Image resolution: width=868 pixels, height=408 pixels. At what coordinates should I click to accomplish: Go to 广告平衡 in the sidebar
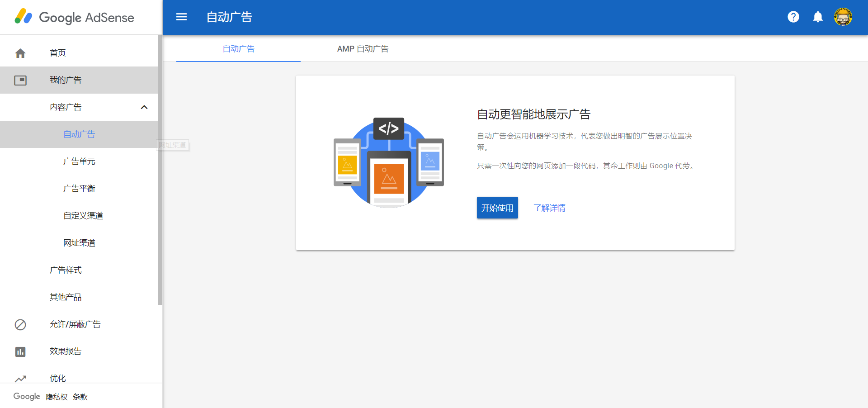tap(79, 189)
